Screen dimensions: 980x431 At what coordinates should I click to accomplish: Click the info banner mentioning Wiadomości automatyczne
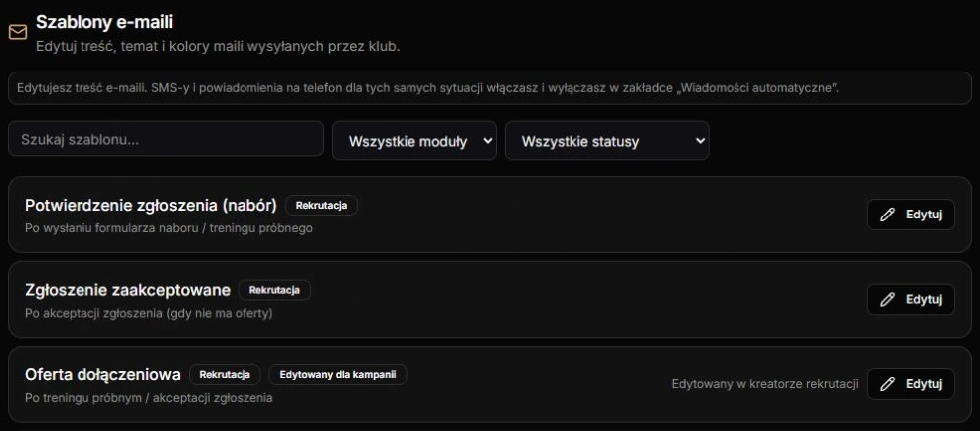(490, 88)
